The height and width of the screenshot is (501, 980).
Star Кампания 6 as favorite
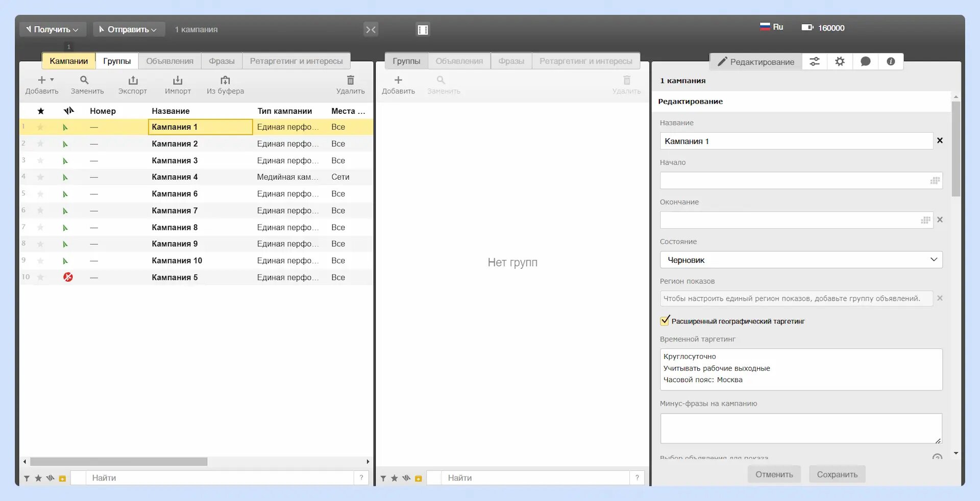coord(40,194)
